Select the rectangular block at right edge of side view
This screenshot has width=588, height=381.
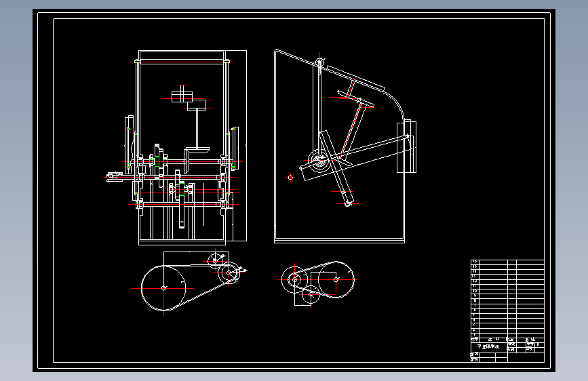(x=406, y=146)
